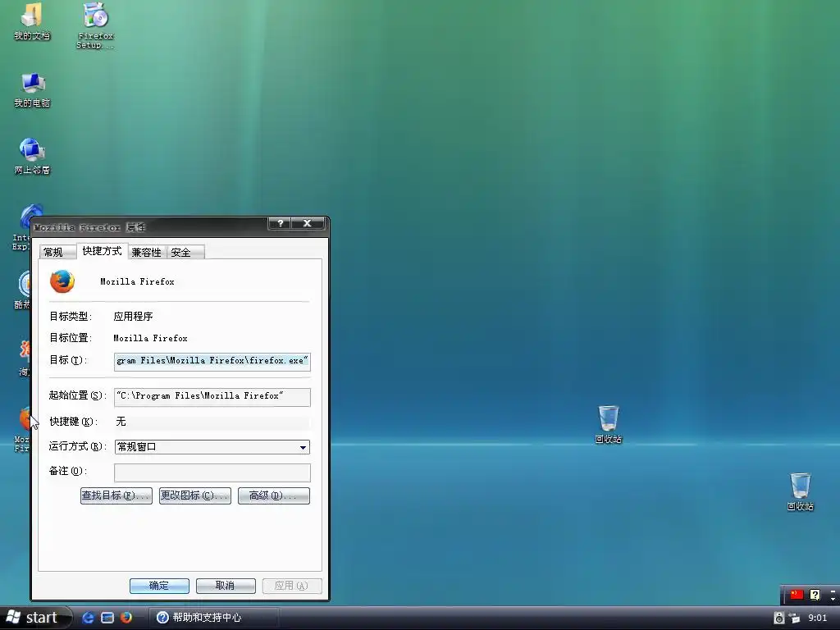Click the 应用程序 target type text
840x630 pixels.
pos(134,317)
